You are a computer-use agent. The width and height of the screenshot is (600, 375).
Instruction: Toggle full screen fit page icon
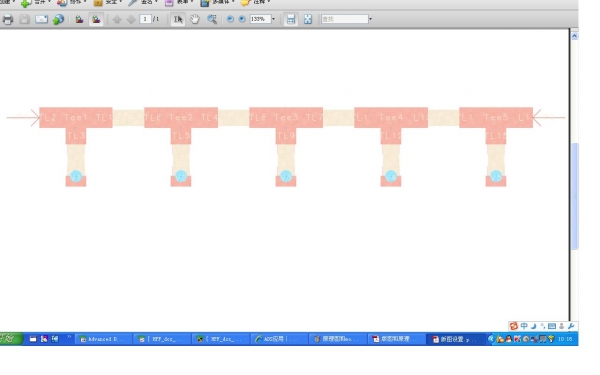308,19
